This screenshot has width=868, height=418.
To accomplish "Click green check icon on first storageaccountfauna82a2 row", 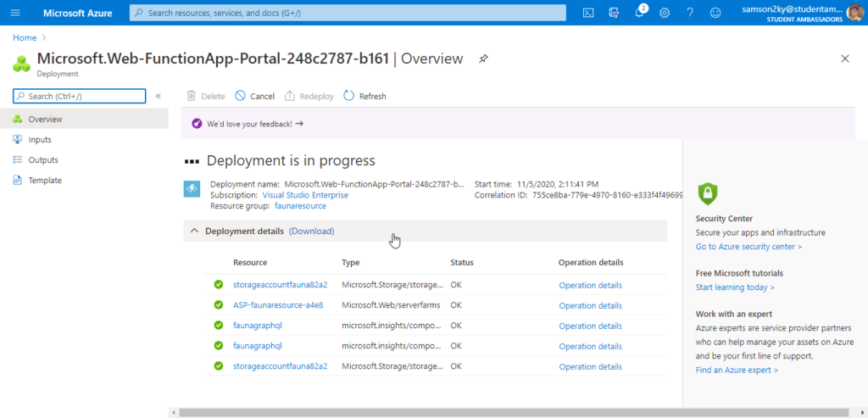I will click(x=218, y=285).
